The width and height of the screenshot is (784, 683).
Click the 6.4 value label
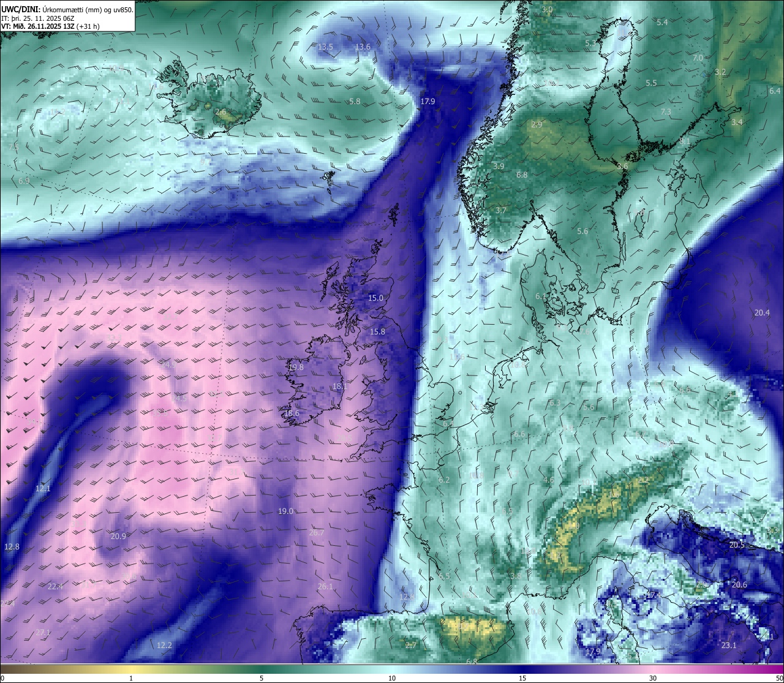tap(775, 91)
